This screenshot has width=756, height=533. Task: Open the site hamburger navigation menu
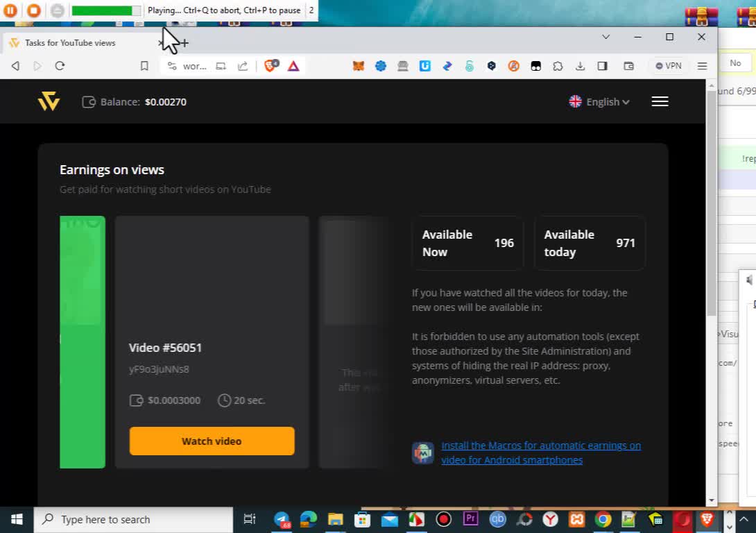tap(660, 101)
